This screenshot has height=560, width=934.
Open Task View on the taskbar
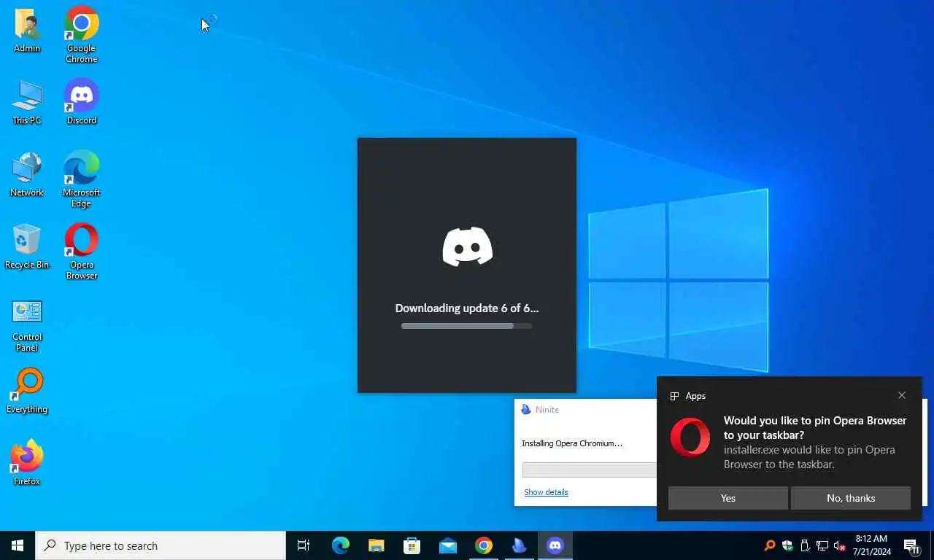point(304,545)
